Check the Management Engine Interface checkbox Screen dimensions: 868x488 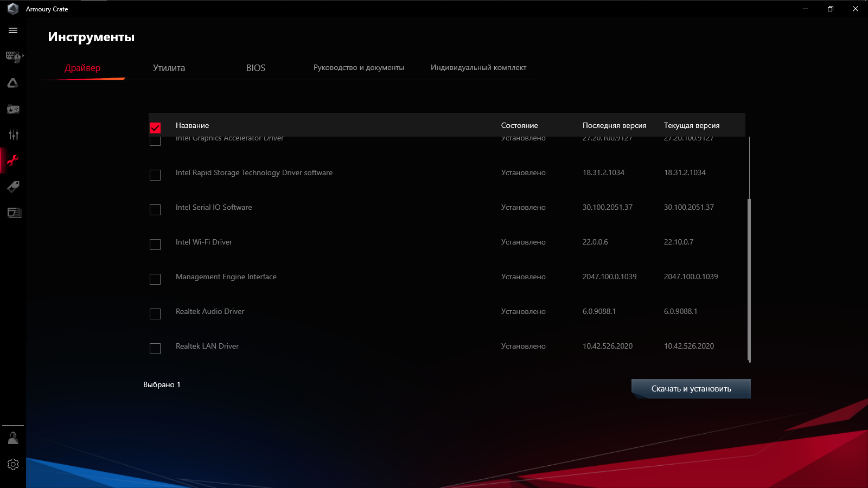[x=155, y=279]
